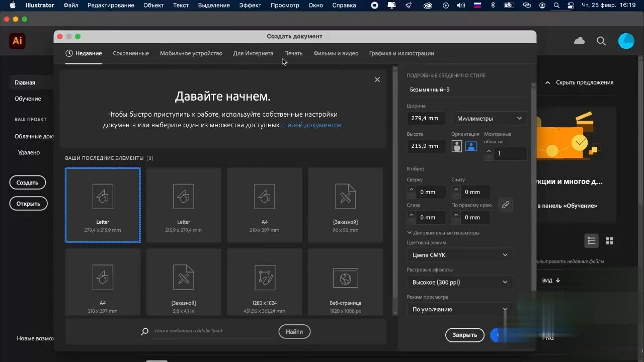Switch recent files to list view

coord(592,241)
